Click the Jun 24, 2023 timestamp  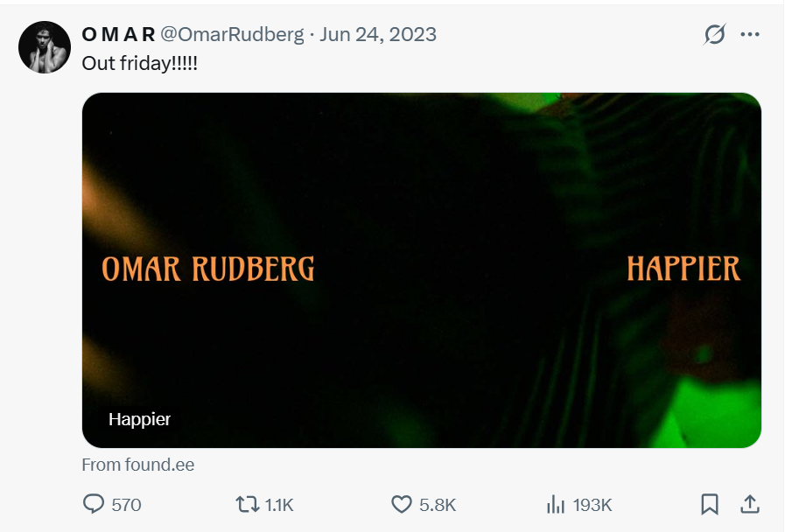tap(378, 35)
